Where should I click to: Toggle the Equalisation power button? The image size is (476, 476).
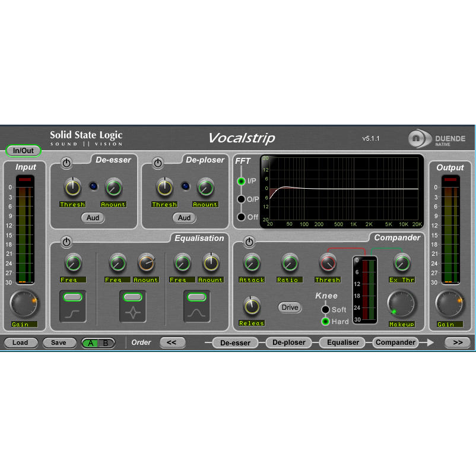(66, 242)
